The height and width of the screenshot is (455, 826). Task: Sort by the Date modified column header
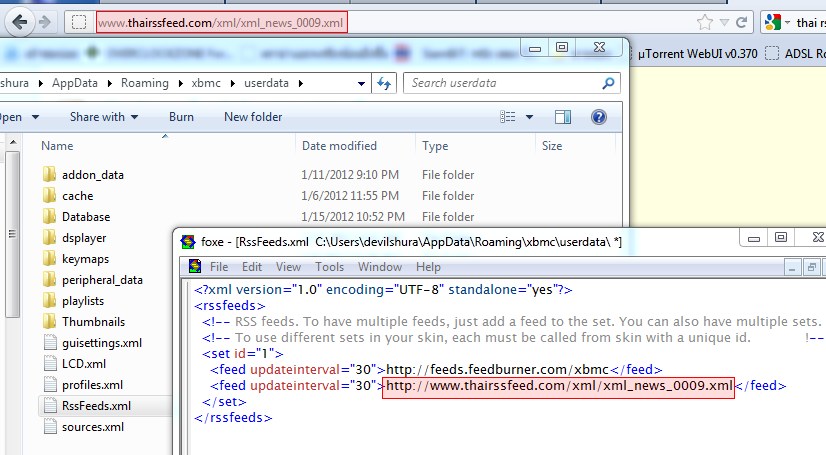tap(339, 146)
